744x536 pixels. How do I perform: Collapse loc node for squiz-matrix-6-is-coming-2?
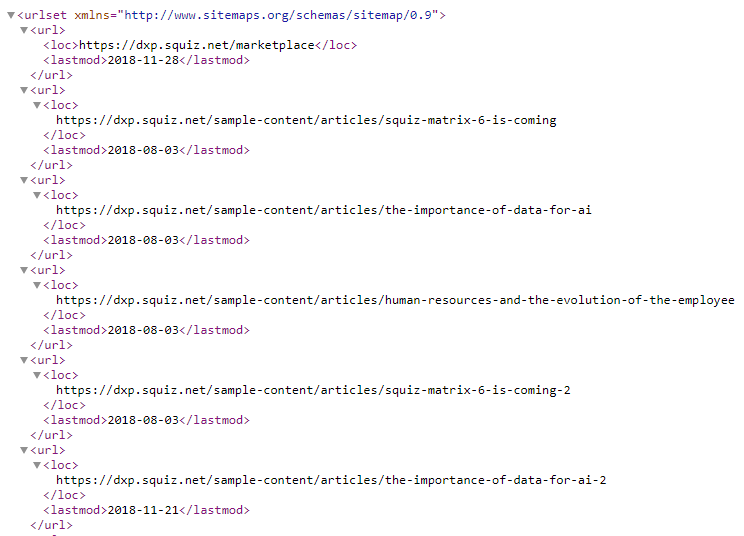pos(37,376)
